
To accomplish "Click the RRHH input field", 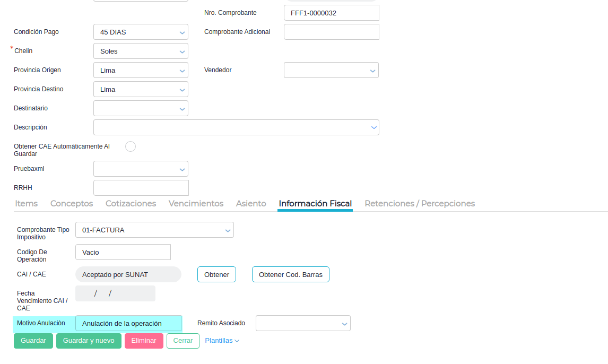I will (141, 188).
